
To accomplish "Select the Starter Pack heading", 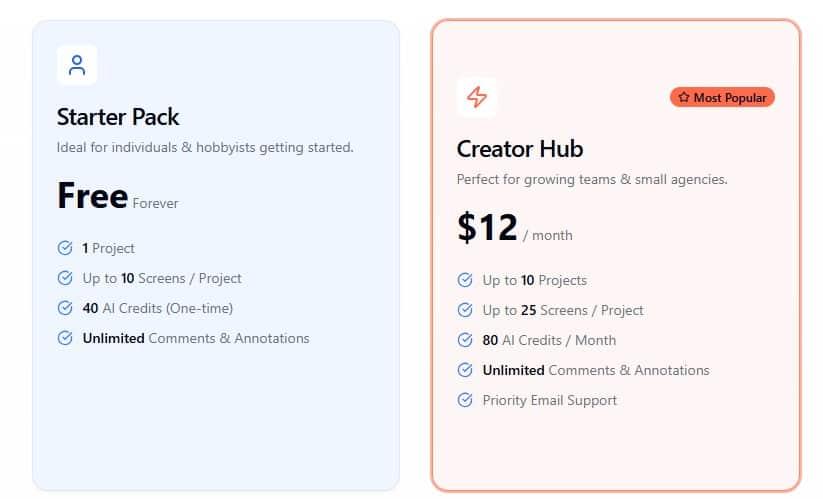I will point(118,117).
